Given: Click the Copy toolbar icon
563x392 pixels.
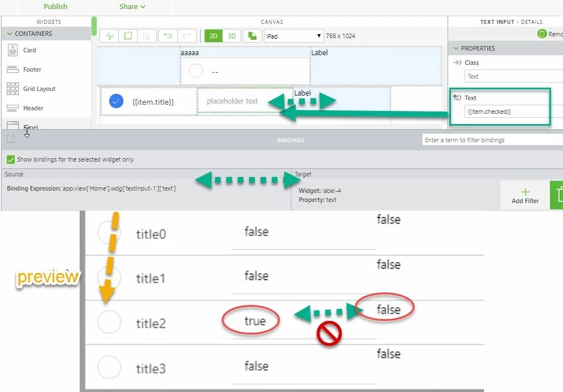Looking at the screenshot, I should (x=128, y=36).
